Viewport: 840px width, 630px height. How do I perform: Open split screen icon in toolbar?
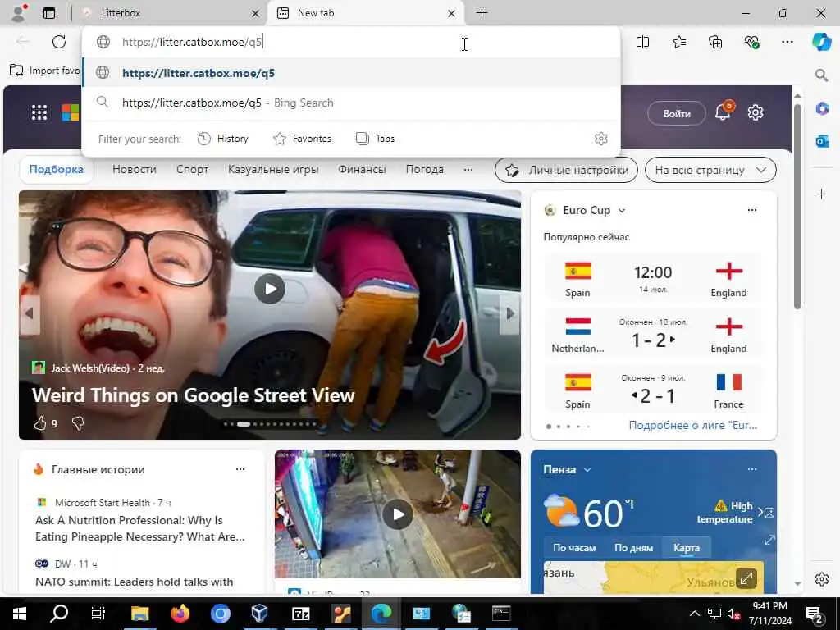(642, 42)
